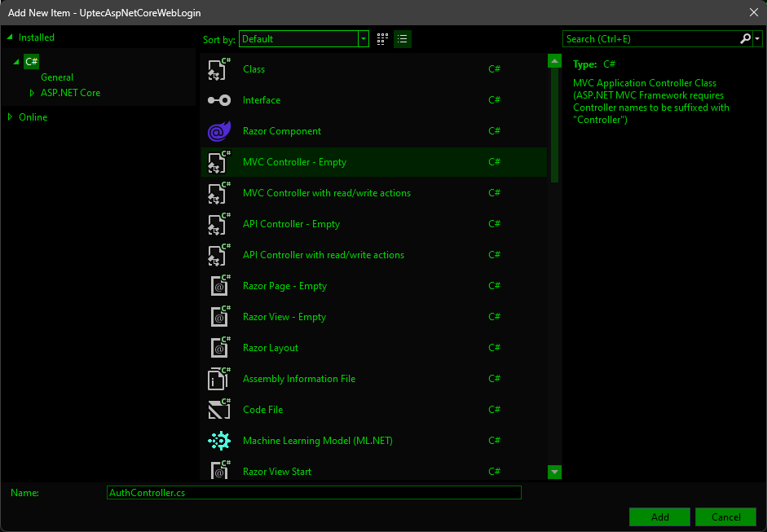Open the Sort by dropdown
The height and width of the screenshot is (532, 767).
tap(363, 39)
